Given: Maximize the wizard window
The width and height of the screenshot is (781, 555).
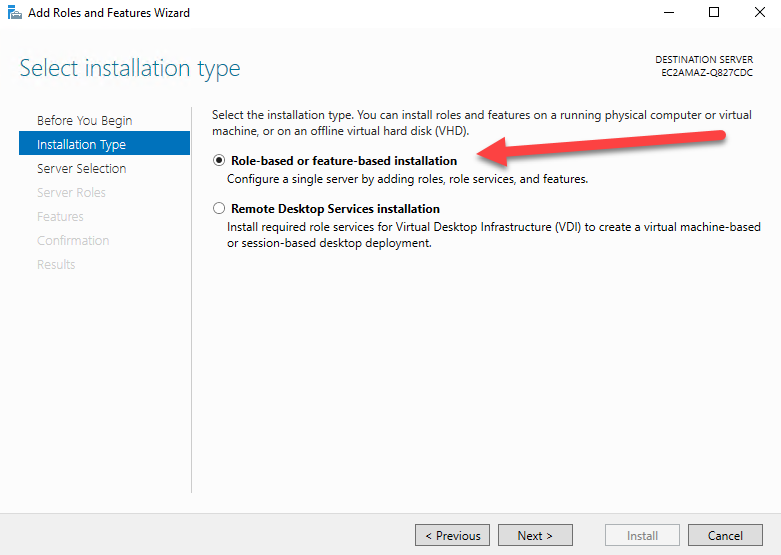Looking at the screenshot, I should pos(714,13).
